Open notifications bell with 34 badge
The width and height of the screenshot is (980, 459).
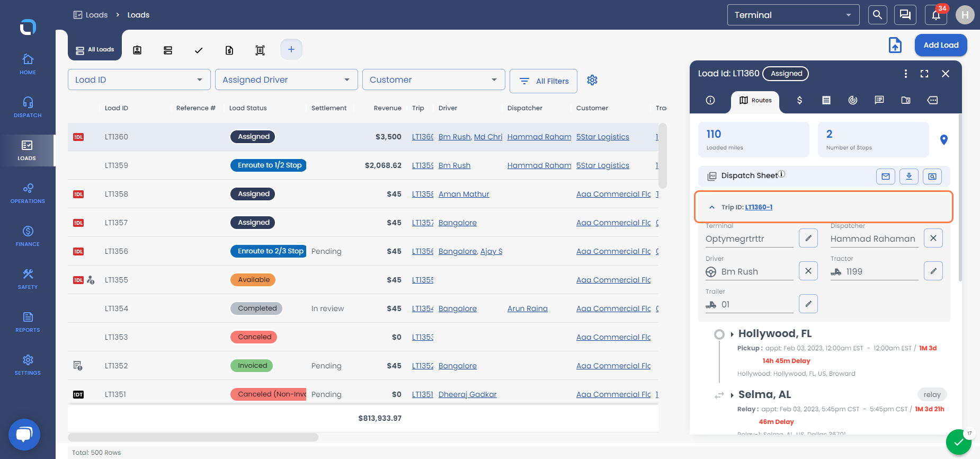coord(936,15)
